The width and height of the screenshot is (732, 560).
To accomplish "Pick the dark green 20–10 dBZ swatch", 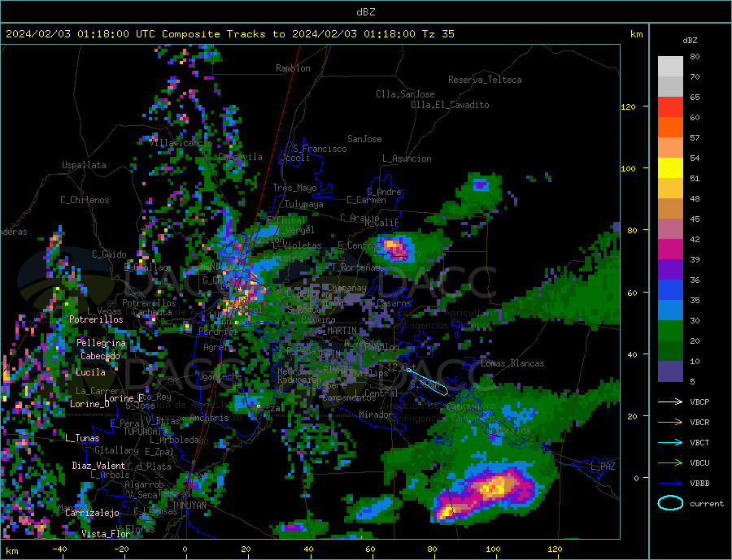I will point(670,351).
